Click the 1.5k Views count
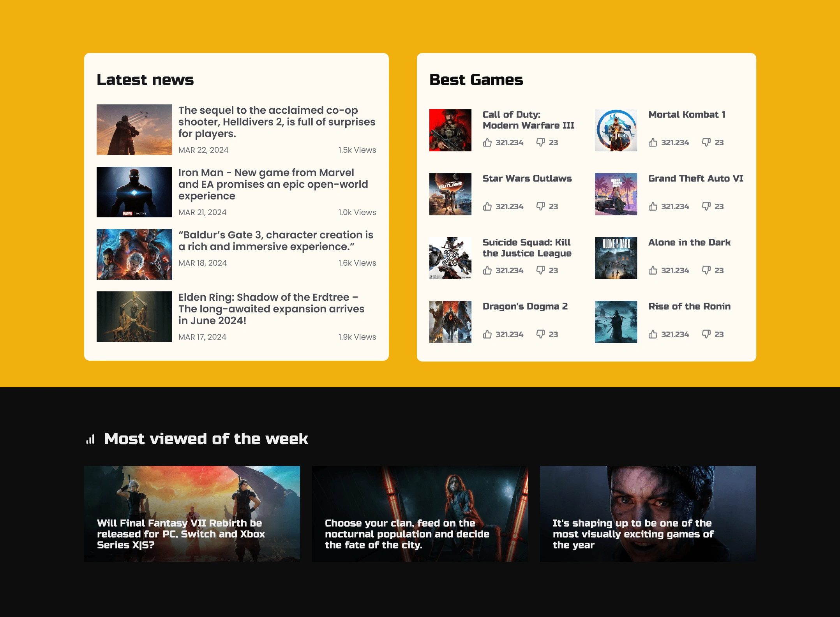The width and height of the screenshot is (840, 617). coord(357,150)
